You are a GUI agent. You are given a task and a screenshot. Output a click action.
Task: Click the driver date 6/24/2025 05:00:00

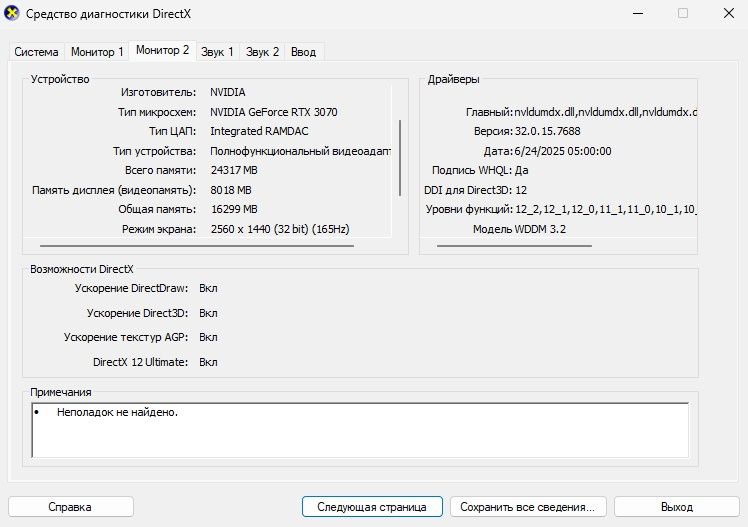tap(562, 151)
